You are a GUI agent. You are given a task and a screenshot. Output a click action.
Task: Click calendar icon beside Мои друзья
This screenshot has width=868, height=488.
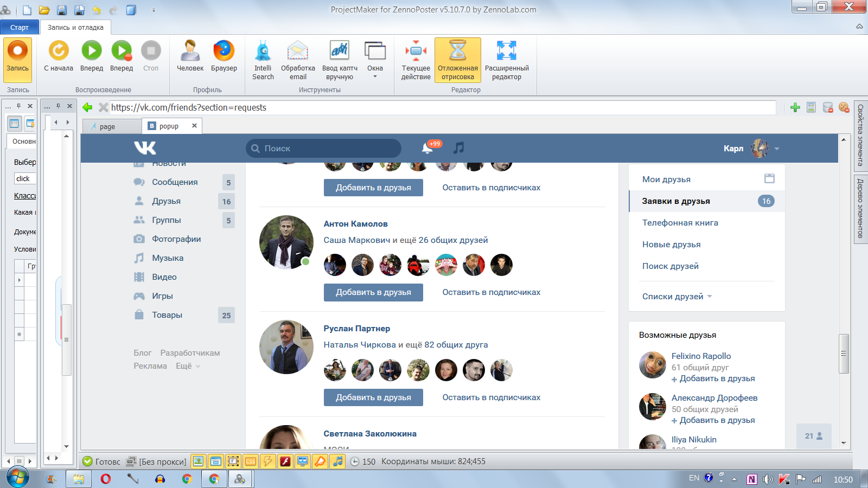(x=769, y=178)
